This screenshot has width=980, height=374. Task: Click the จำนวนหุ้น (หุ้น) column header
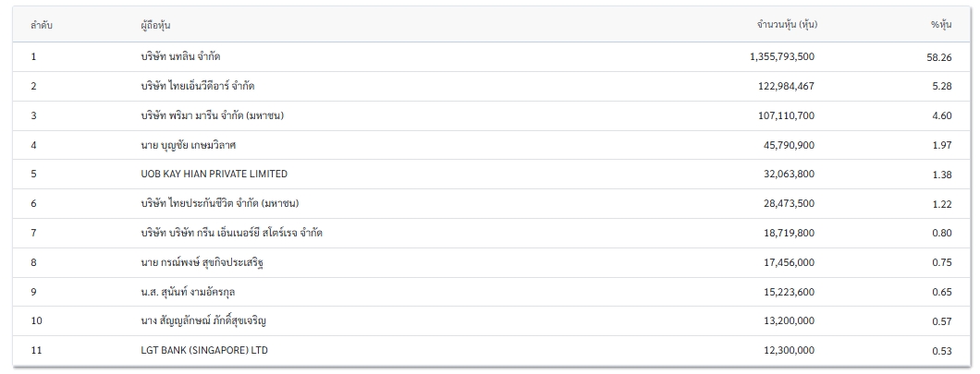[x=787, y=25]
